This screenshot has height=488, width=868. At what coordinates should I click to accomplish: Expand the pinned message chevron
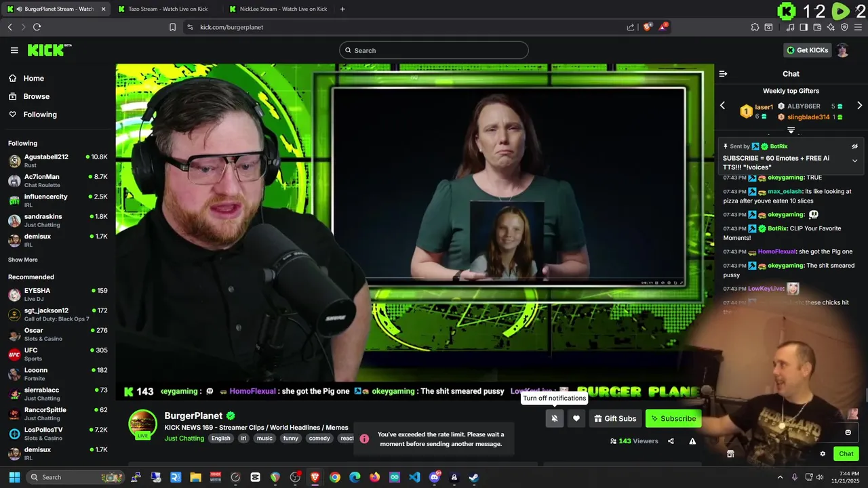coord(854,161)
